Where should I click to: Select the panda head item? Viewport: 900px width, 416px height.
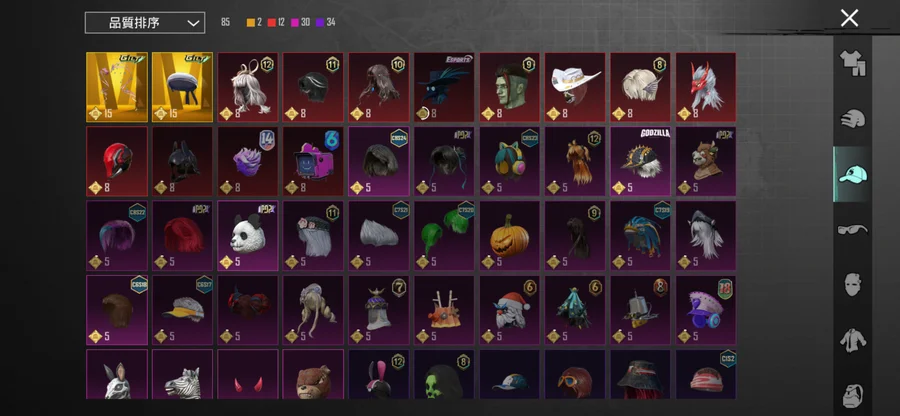(x=248, y=235)
